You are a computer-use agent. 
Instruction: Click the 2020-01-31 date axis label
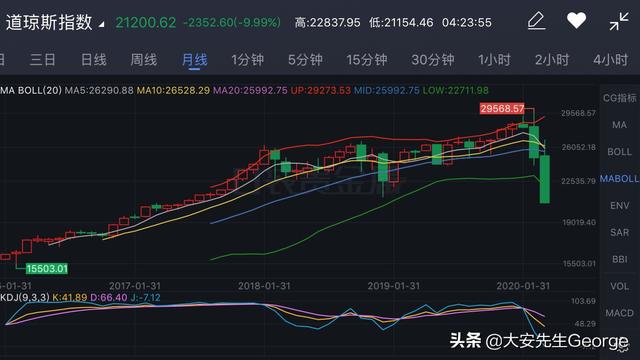[x=523, y=286]
